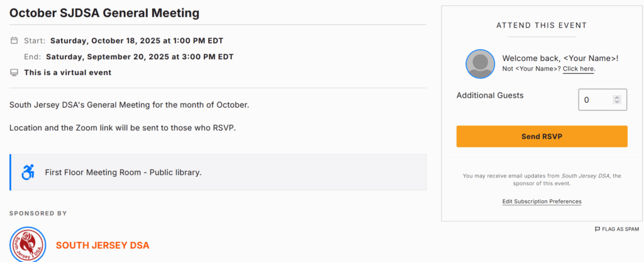
Task: Report event via FLAG AS SPAM text
Action: (x=620, y=229)
